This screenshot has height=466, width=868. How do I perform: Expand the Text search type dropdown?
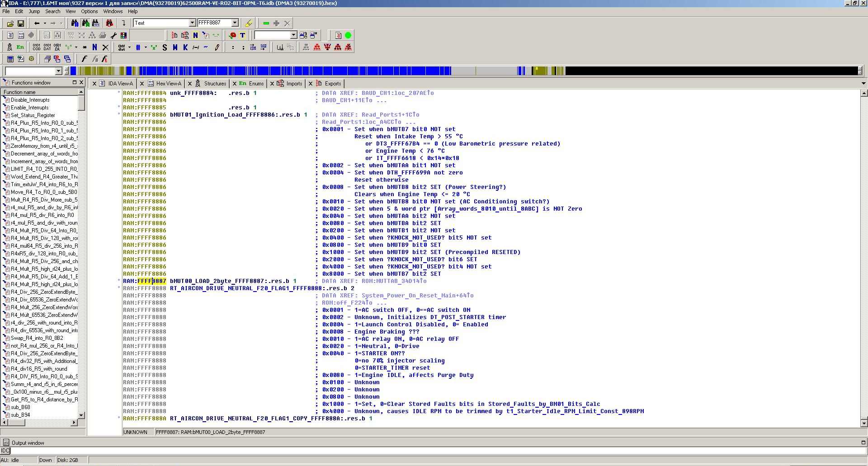tap(192, 23)
